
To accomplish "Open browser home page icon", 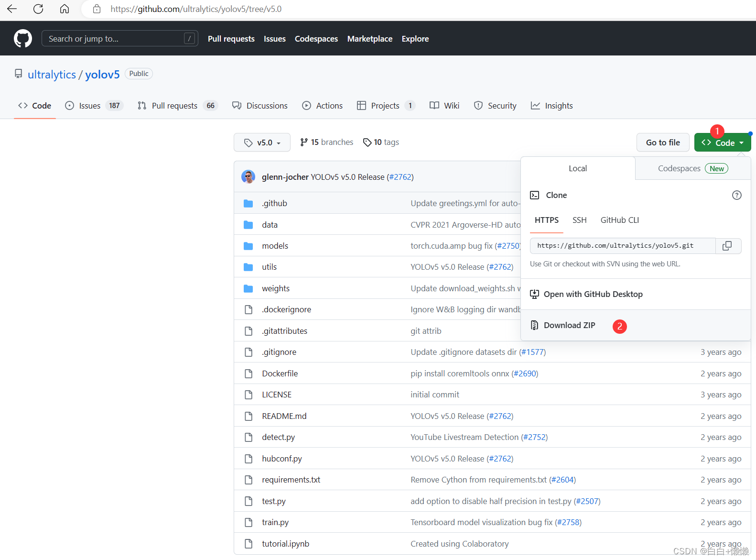I will (65, 9).
